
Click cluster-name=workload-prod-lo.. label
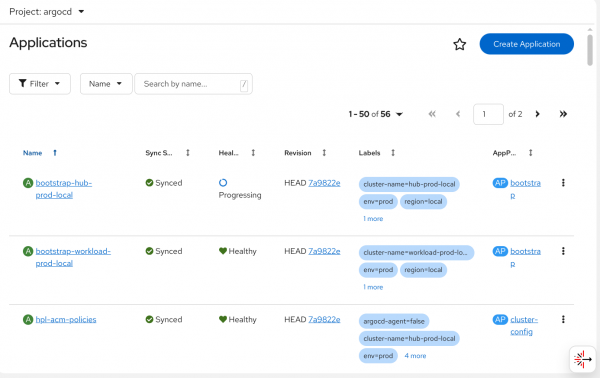(x=416, y=253)
